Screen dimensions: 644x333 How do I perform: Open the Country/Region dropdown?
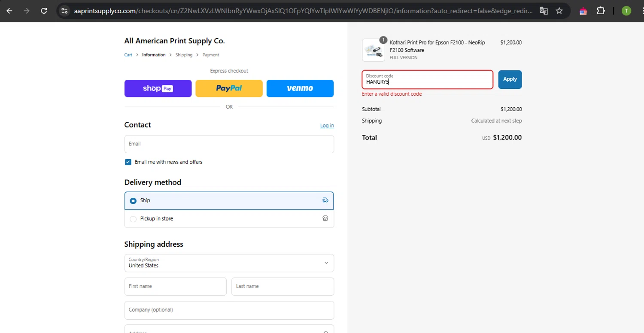(x=229, y=263)
